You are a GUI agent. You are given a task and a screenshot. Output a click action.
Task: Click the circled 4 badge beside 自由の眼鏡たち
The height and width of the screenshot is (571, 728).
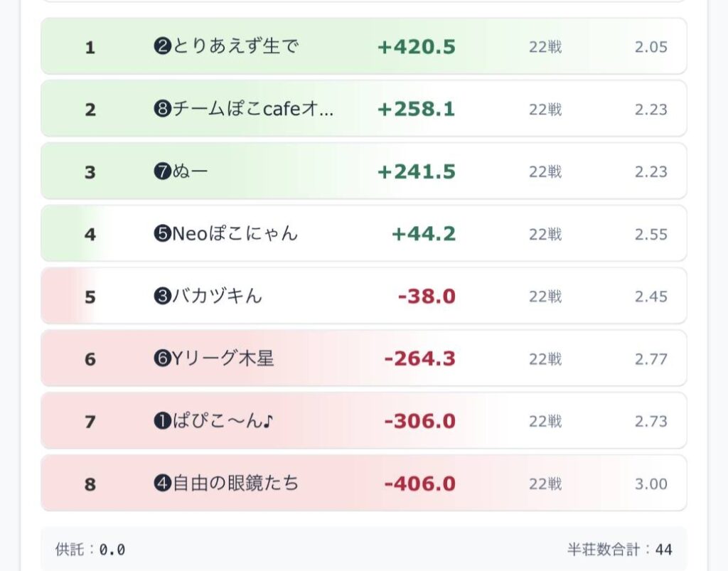click(163, 484)
